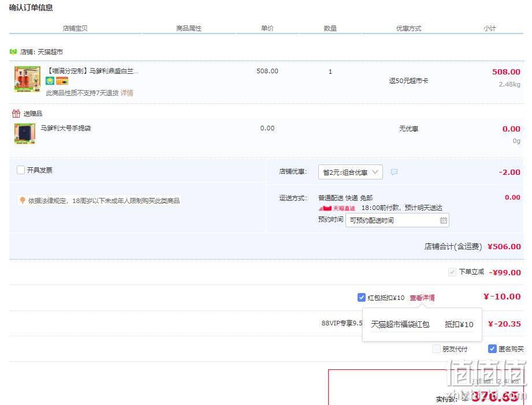This screenshot has height=405, width=532.
Task: Click the 无优惠 text in gift row
Action: (408, 129)
